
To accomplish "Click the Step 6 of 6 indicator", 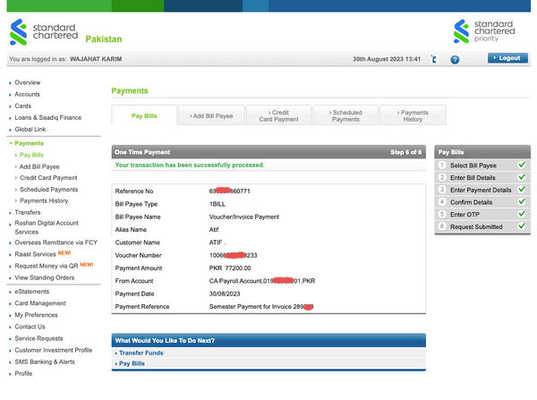I will (x=406, y=152).
